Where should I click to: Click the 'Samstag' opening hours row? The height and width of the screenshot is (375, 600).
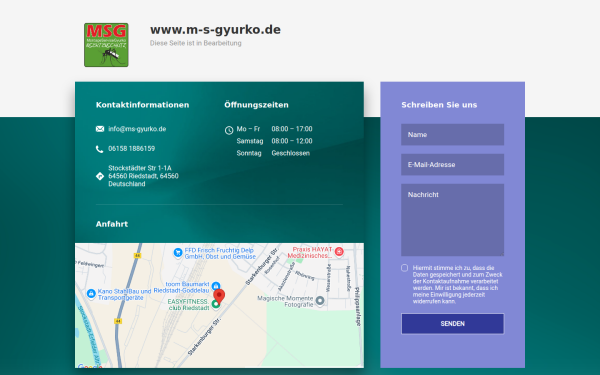click(x=274, y=141)
